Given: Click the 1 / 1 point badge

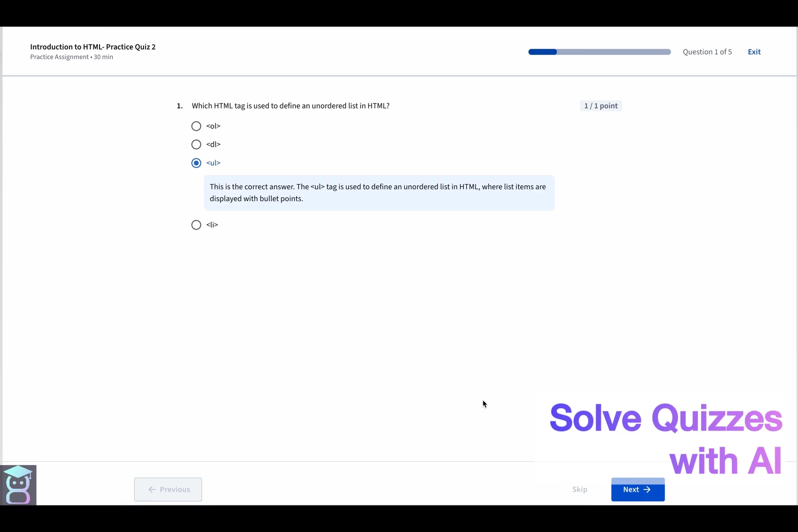Looking at the screenshot, I should [600, 106].
